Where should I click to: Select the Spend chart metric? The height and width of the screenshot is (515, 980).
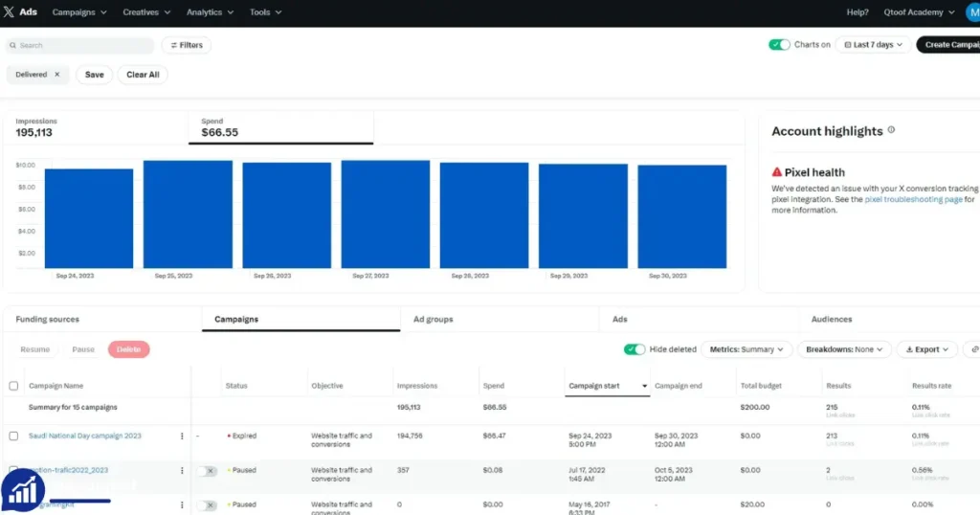280,127
